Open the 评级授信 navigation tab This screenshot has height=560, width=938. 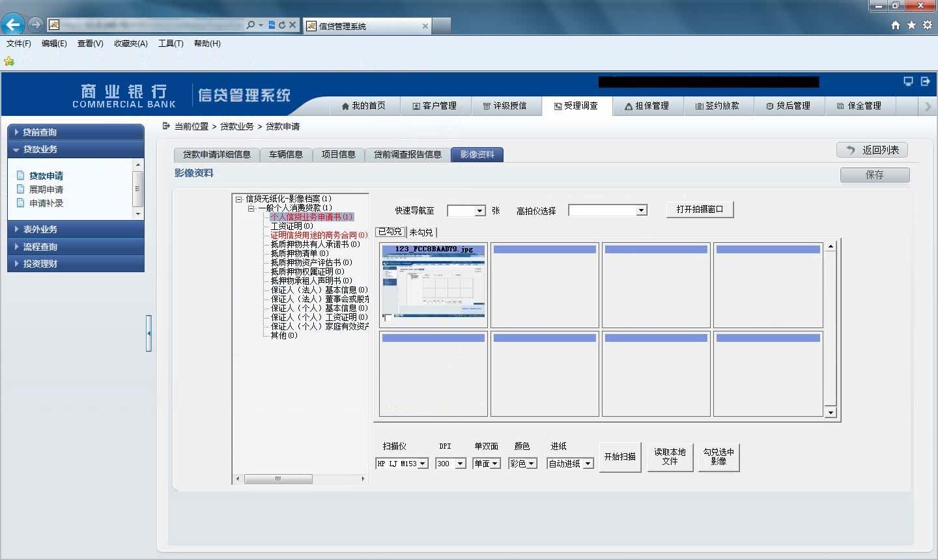(505, 105)
